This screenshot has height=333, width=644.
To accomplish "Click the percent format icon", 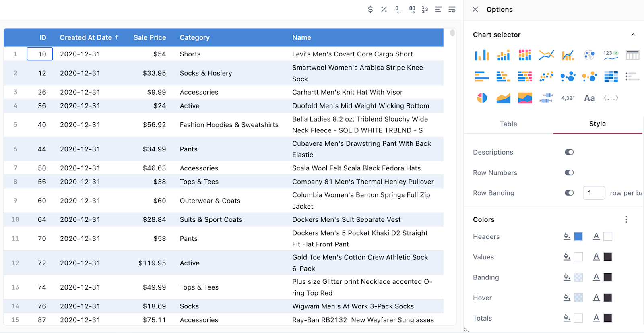I will 384,9.
